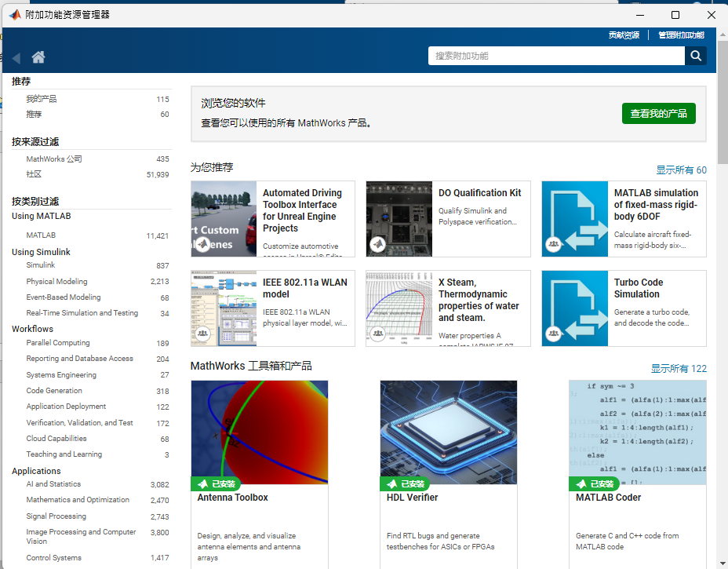Select Reporting and Database Access
Screen dimensions: 728x569
point(79,359)
